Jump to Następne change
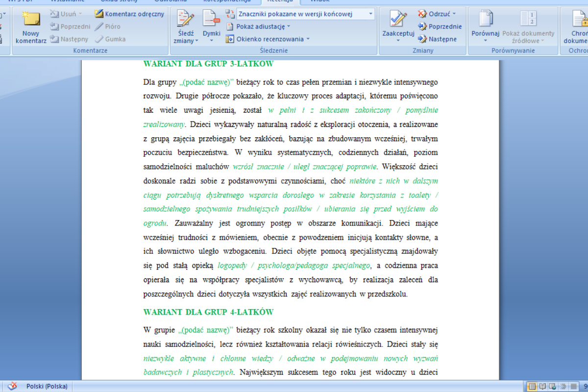The height and width of the screenshot is (392, 588). [x=437, y=39]
